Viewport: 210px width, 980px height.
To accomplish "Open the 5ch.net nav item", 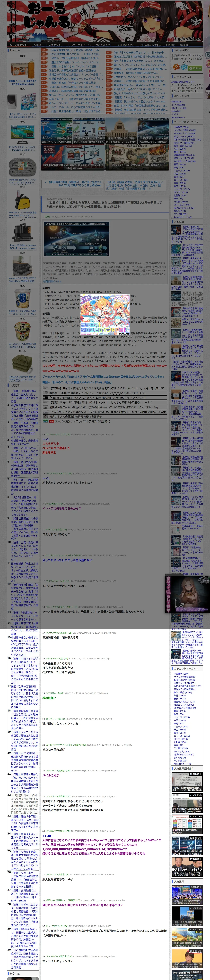I will click(x=171, y=45).
